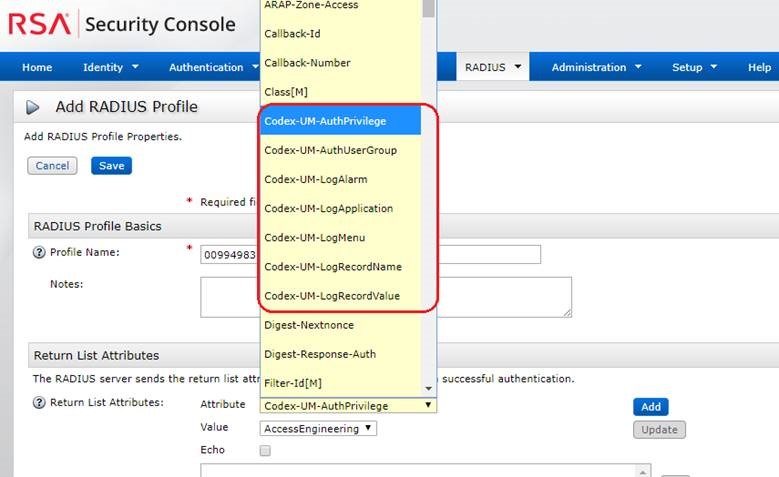Viewport: 779px width, 477px height.
Task: Click help icon next to Profile Name
Action: point(40,253)
